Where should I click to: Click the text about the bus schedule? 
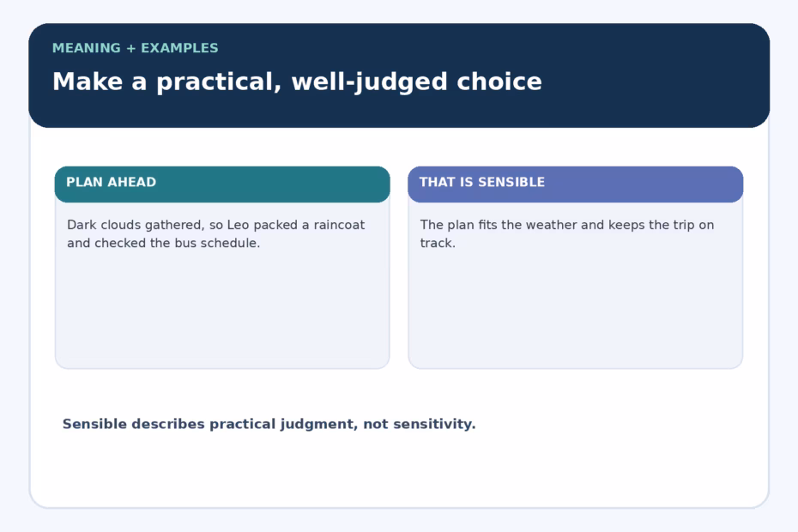coord(163,244)
